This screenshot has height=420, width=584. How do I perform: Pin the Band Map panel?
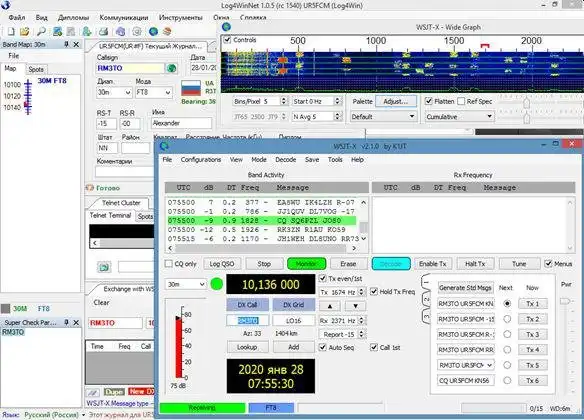[x=66, y=44]
